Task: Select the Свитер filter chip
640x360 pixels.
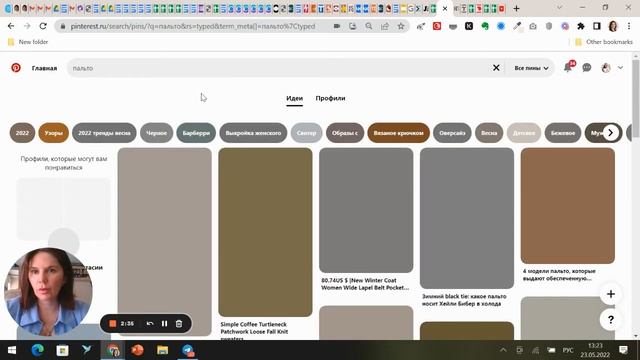Action: pos(306,133)
